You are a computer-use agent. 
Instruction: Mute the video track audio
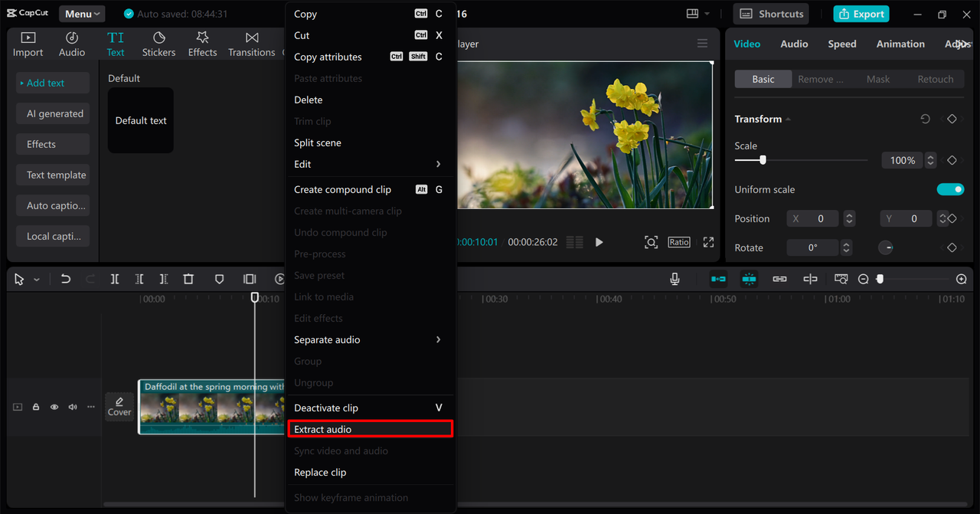[x=73, y=407]
